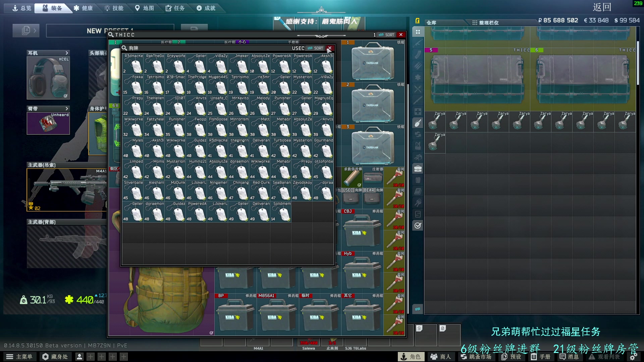
Task: Select the Unheard armband item
Action: pyautogui.click(x=48, y=123)
